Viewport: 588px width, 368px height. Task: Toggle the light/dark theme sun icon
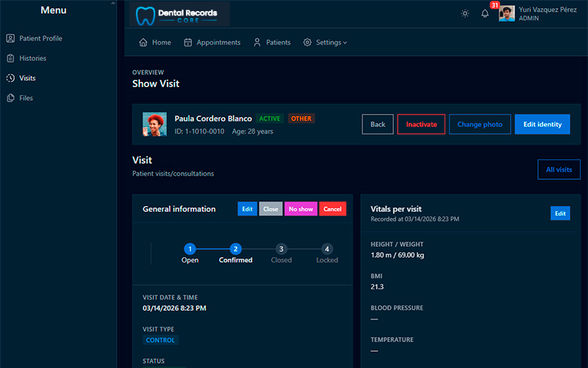(x=465, y=13)
